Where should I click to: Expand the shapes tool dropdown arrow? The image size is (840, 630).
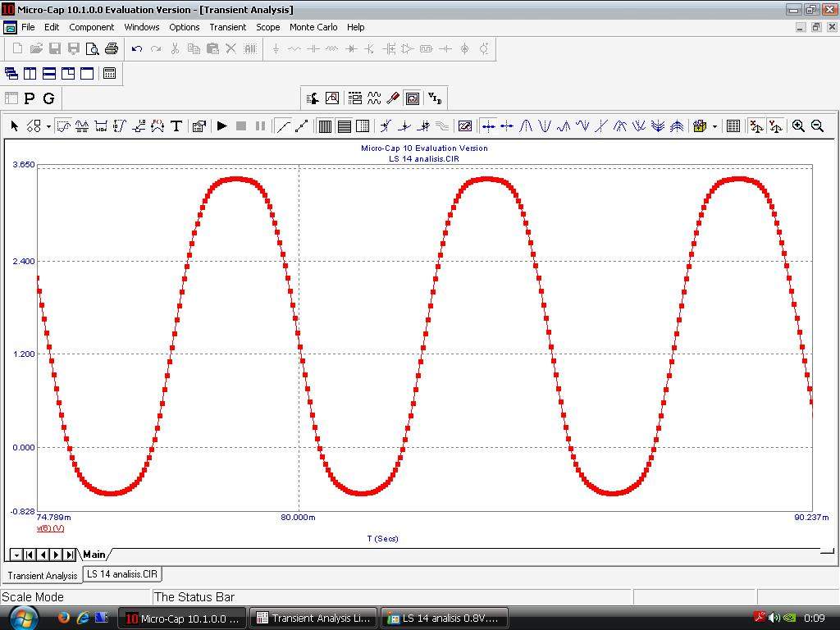48,126
